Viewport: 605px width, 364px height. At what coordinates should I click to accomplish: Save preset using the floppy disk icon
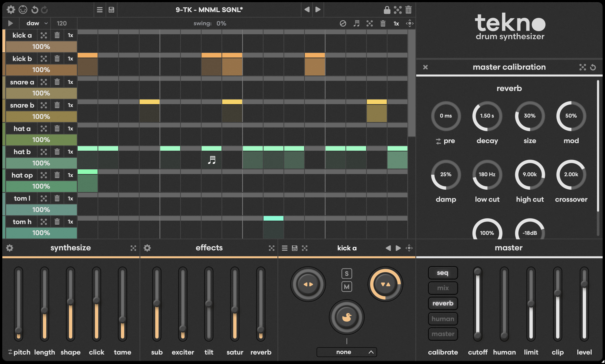coord(111,10)
